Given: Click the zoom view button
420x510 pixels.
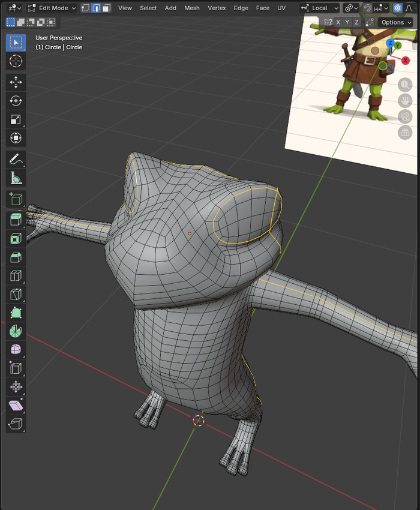Looking at the screenshot, I should coord(405,85).
